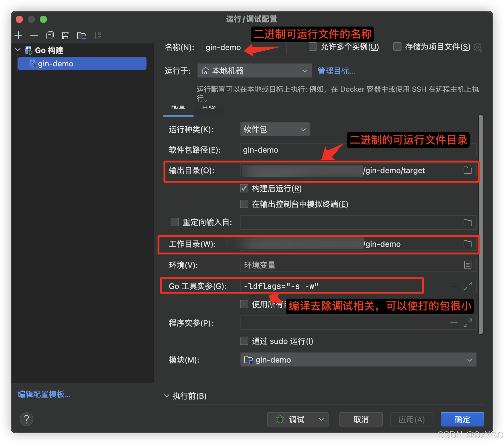Open the 调试 button dropdown arrow
The width and height of the screenshot is (504, 444).
coord(321,419)
